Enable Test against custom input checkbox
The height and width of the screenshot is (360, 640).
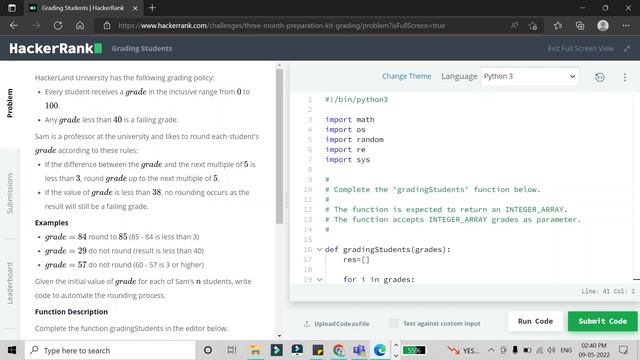[x=393, y=323]
